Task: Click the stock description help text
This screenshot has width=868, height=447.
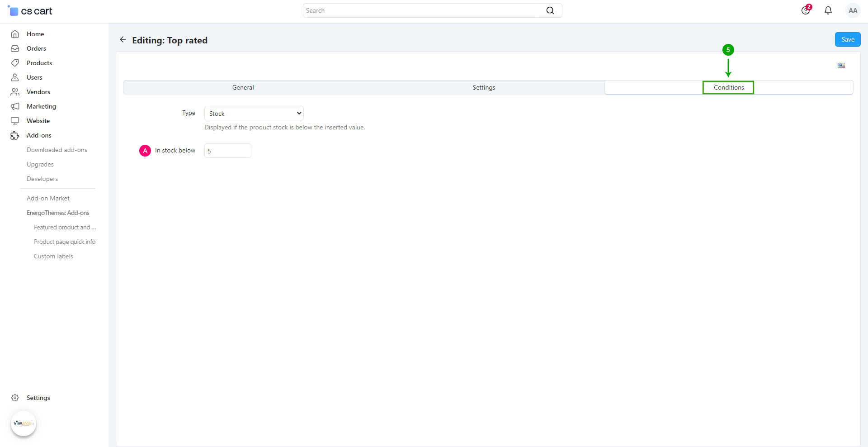Action: (284, 127)
